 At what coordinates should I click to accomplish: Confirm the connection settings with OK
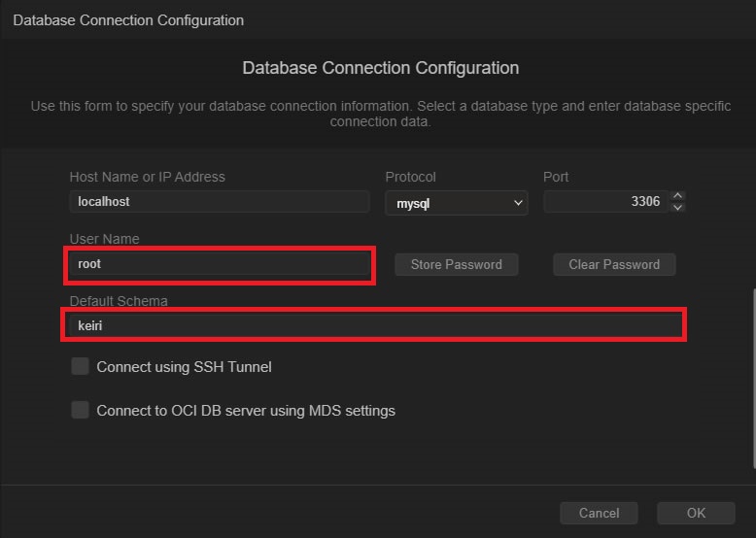click(x=696, y=513)
